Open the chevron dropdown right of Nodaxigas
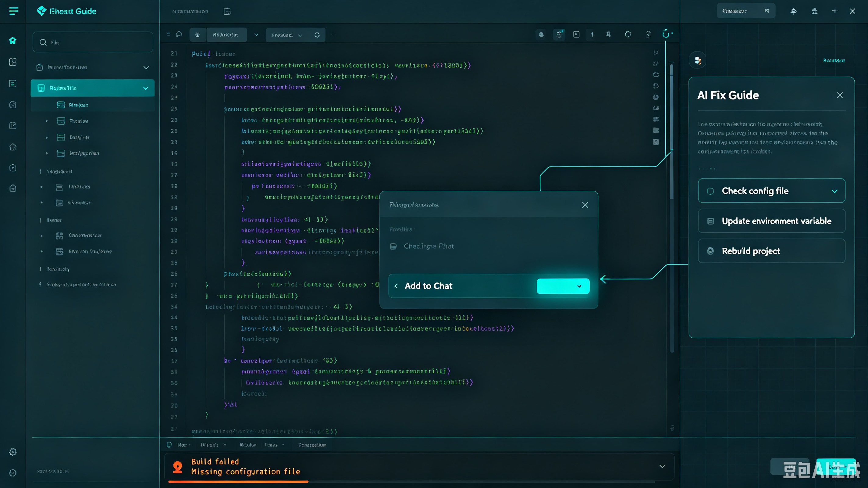Screen dimensions: 868x488 256,35
